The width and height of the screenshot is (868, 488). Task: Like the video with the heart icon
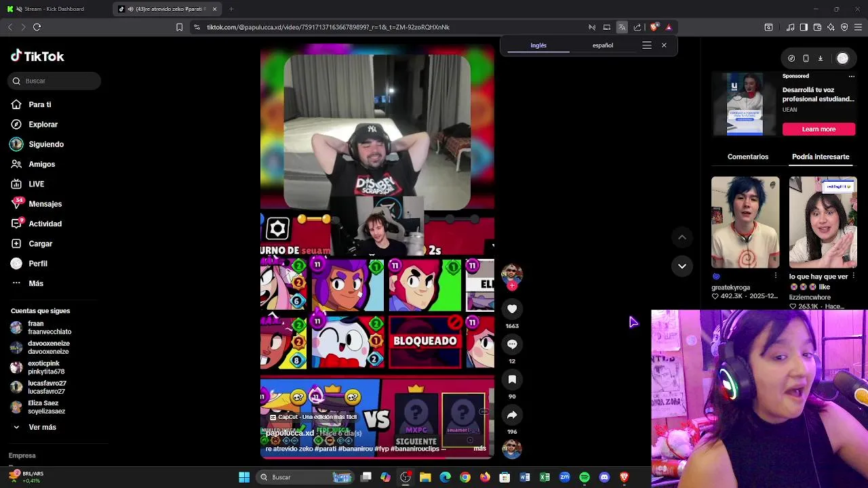tap(512, 309)
